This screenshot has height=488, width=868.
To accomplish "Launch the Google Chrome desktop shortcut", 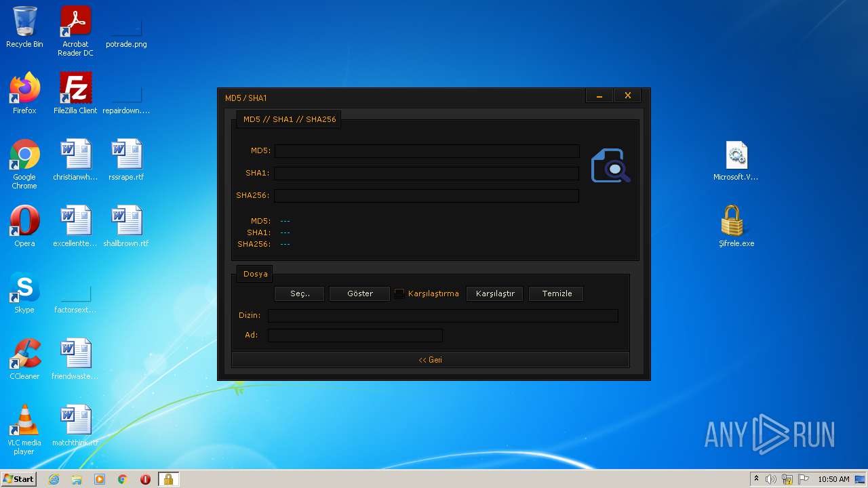I will [24, 164].
